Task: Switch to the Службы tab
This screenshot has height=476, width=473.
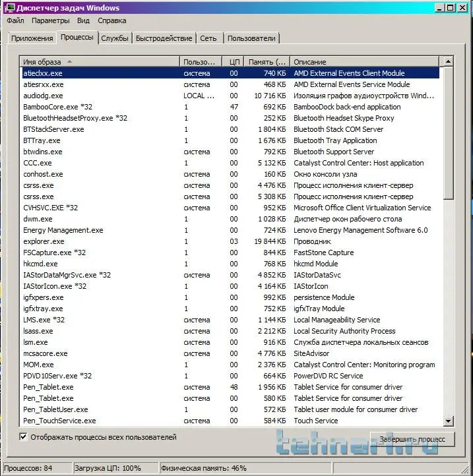Action: coord(115,38)
